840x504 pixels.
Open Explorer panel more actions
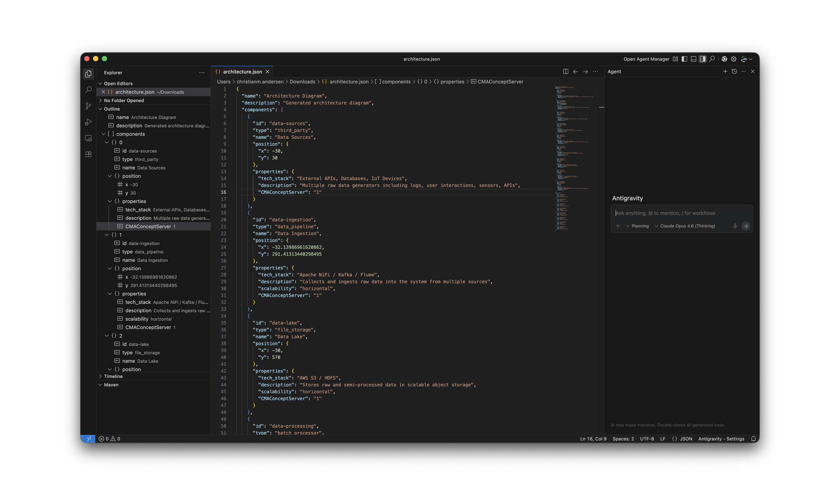click(202, 72)
